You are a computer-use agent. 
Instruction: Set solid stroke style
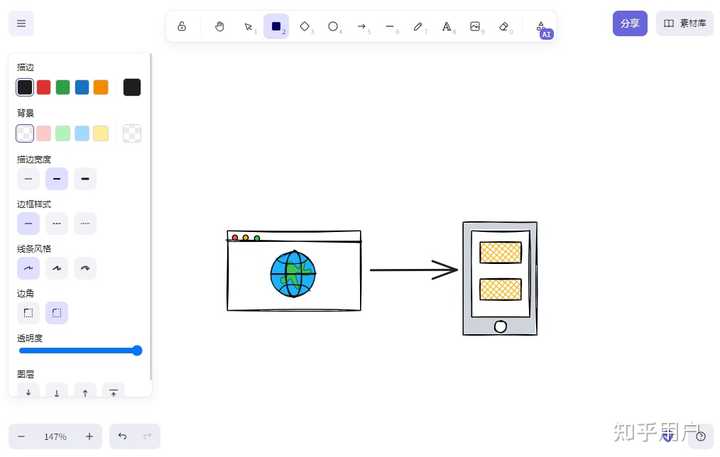(x=28, y=224)
